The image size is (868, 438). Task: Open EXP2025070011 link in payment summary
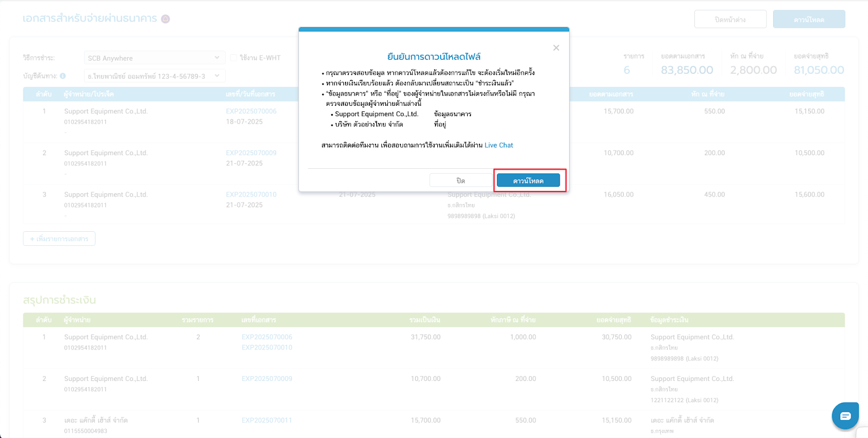pos(267,421)
